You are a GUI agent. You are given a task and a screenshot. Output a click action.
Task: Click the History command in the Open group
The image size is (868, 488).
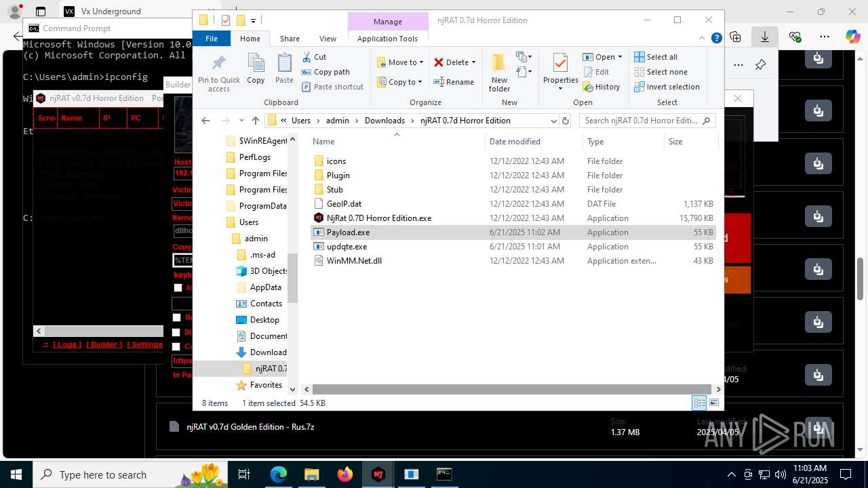click(x=601, y=87)
